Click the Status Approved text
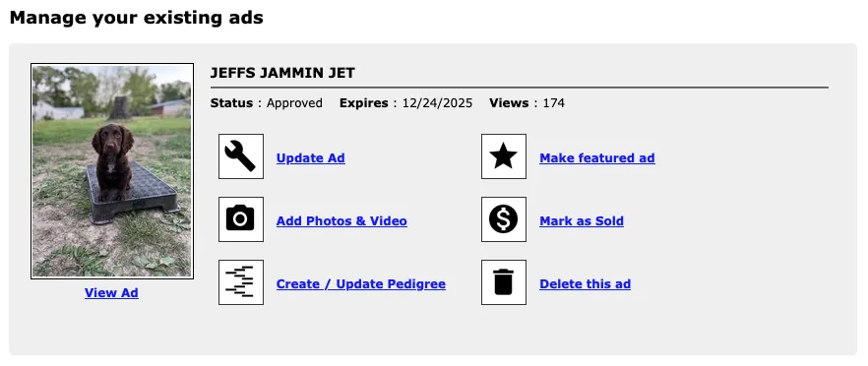Viewport: 868px width, 366px height. [x=267, y=103]
